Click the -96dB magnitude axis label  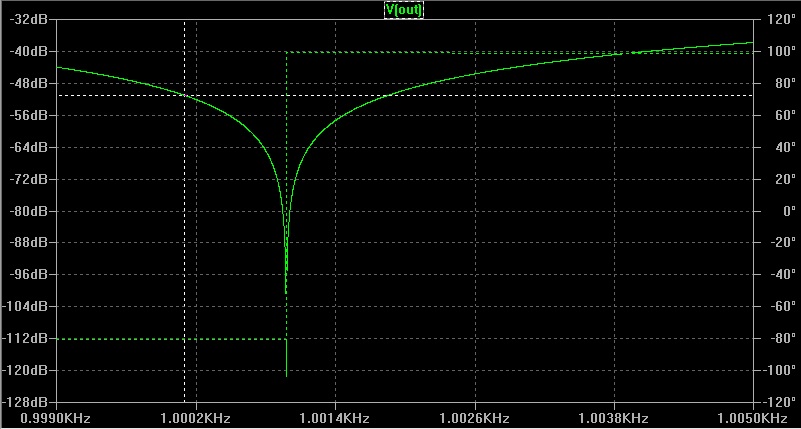[29, 274]
